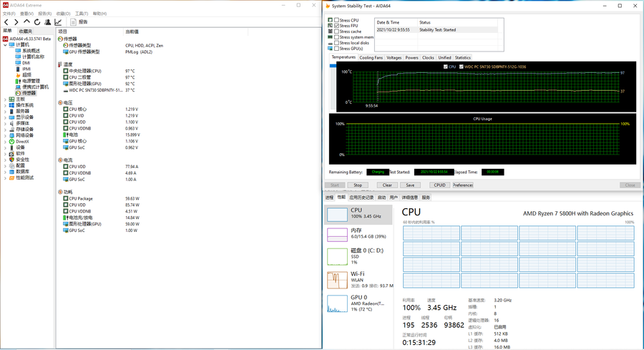The width and height of the screenshot is (644, 350).
Task: Expand the 存储设备 node
Action: point(5,130)
